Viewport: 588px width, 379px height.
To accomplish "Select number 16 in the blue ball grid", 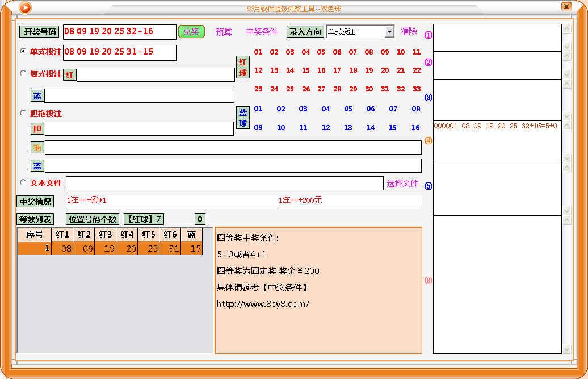I will coord(415,128).
